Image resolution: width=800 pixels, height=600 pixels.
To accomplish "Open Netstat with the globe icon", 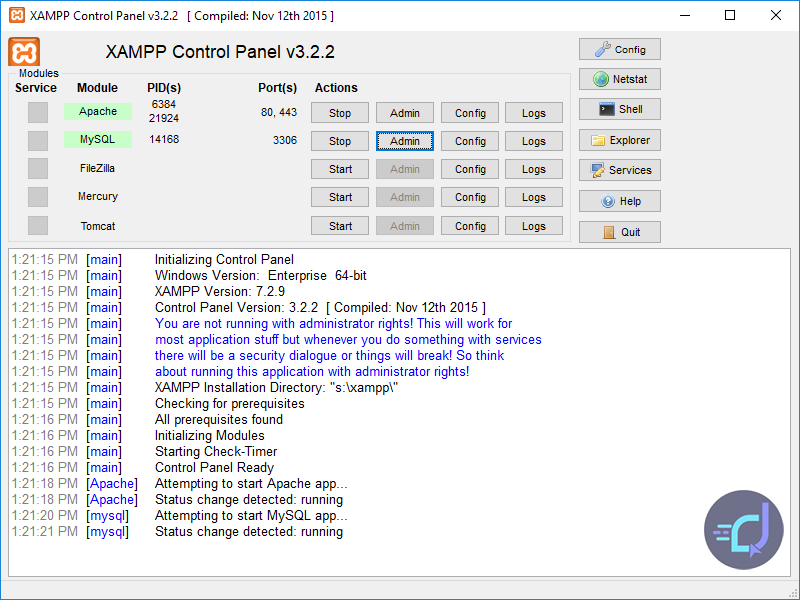I will 619,79.
